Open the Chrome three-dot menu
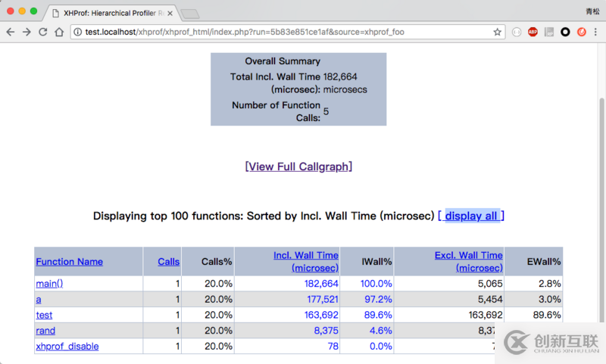This screenshot has height=364, width=606. tap(597, 32)
